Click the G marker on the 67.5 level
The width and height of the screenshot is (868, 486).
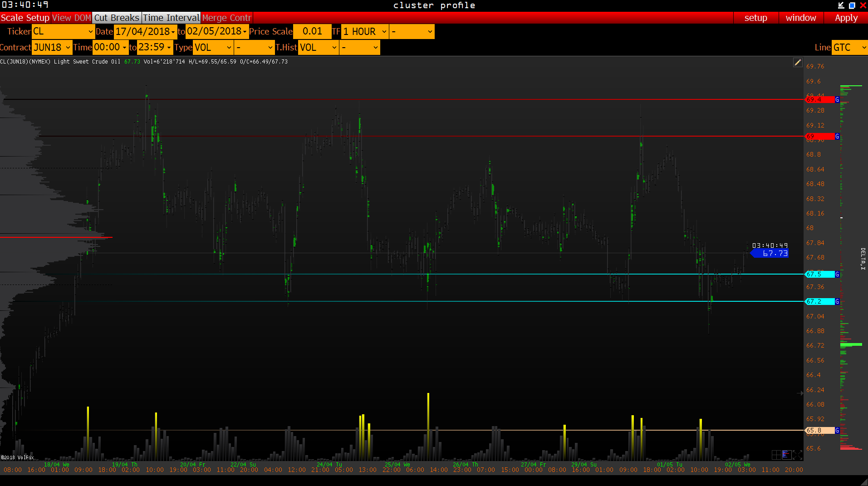click(837, 275)
